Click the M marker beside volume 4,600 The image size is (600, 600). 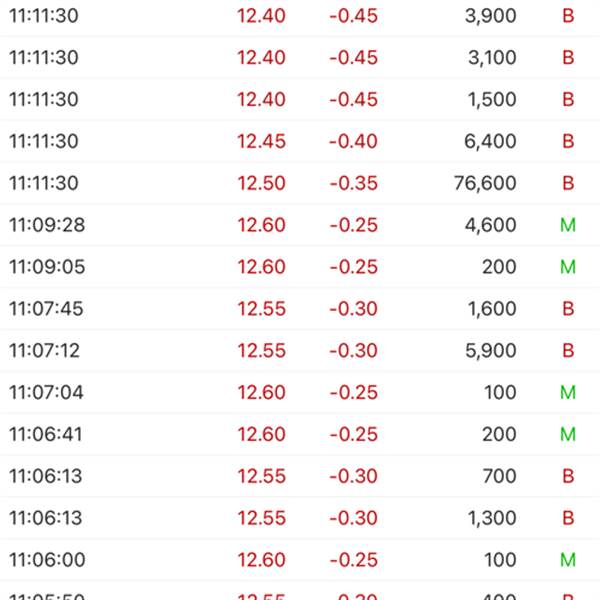(568, 225)
